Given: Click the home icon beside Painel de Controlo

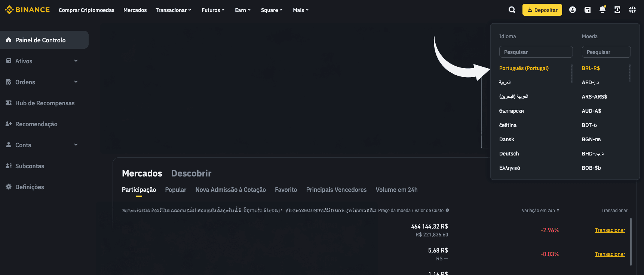Looking at the screenshot, I should point(9,40).
